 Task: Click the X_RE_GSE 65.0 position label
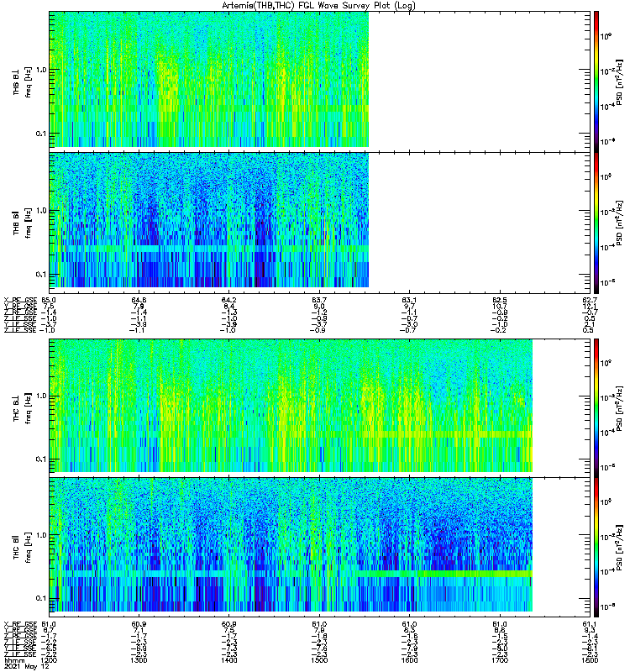click(29, 300)
